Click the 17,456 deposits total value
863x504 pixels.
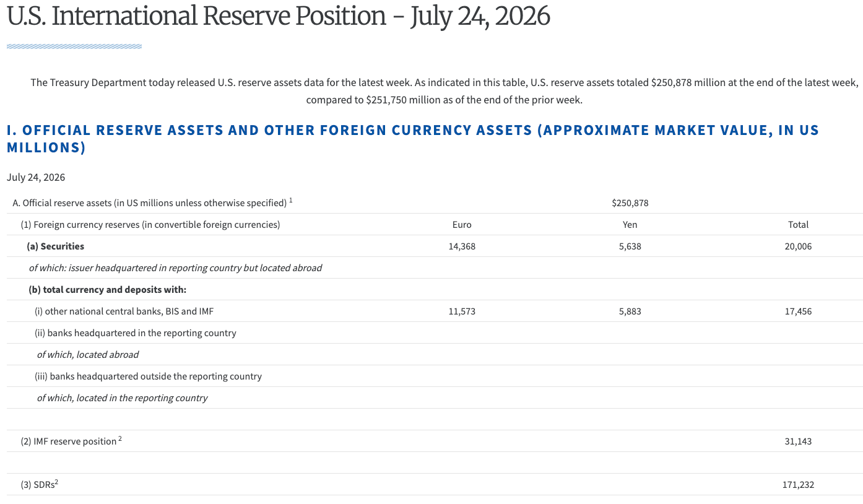(798, 311)
